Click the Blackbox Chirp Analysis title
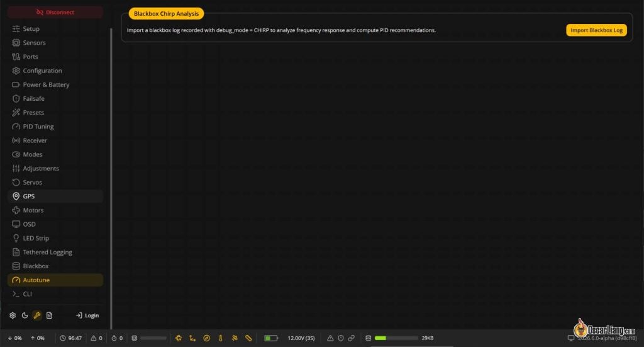This screenshot has height=347, width=644. coord(166,14)
